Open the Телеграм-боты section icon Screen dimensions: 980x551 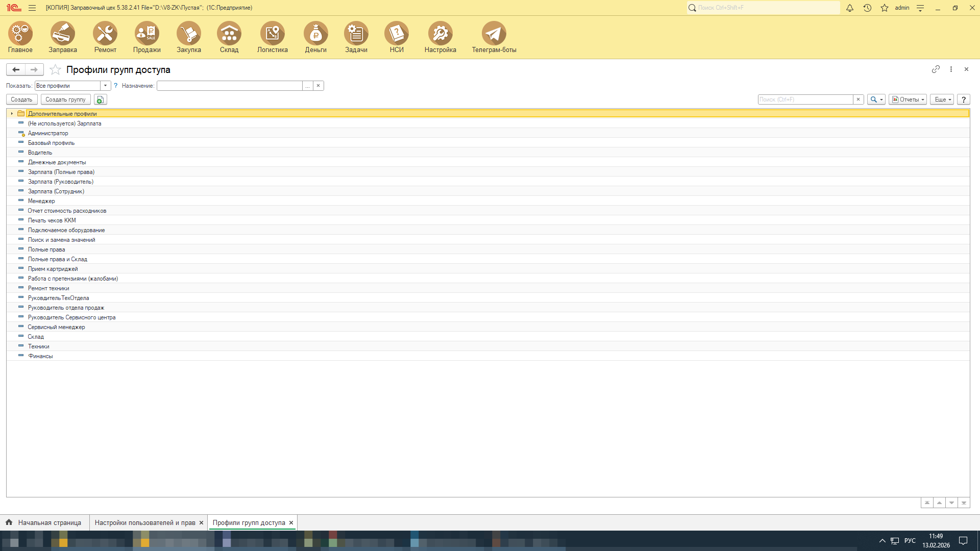tap(494, 34)
